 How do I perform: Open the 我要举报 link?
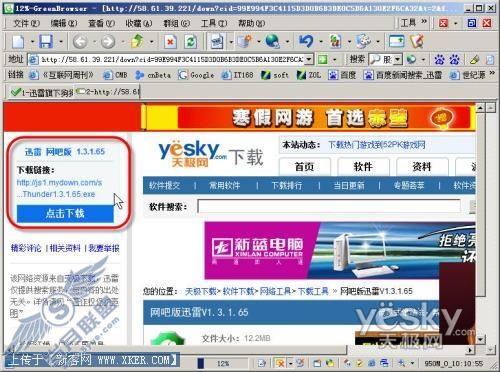[x=104, y=248]
